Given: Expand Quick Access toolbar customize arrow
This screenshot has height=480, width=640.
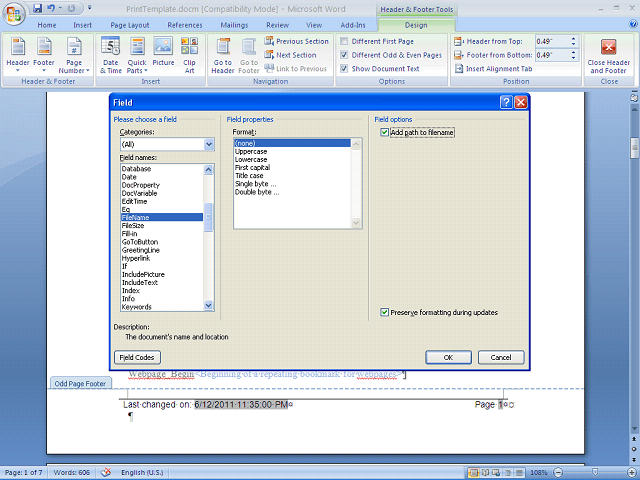Looking at the screenshot, I should [x=90, y=8].
